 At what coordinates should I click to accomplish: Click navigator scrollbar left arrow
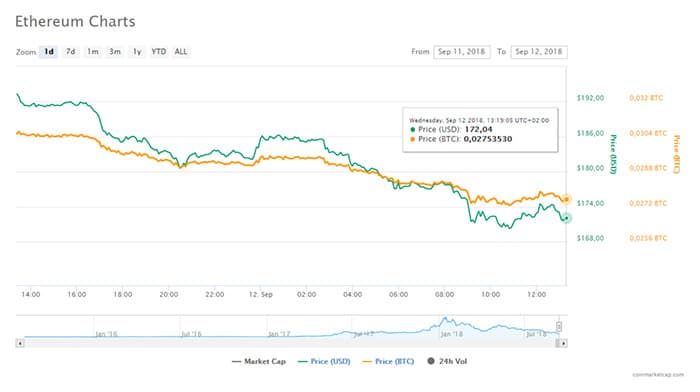click(20, 343)
